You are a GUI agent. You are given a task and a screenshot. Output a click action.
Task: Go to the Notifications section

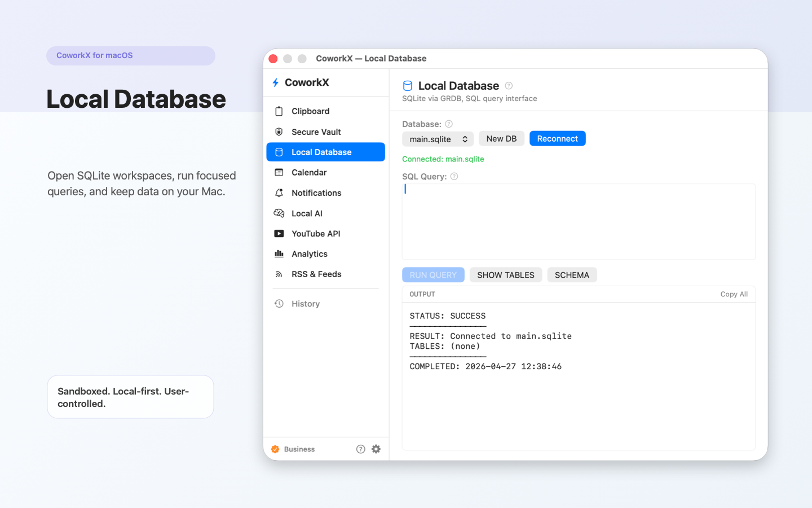coord(326,192)
